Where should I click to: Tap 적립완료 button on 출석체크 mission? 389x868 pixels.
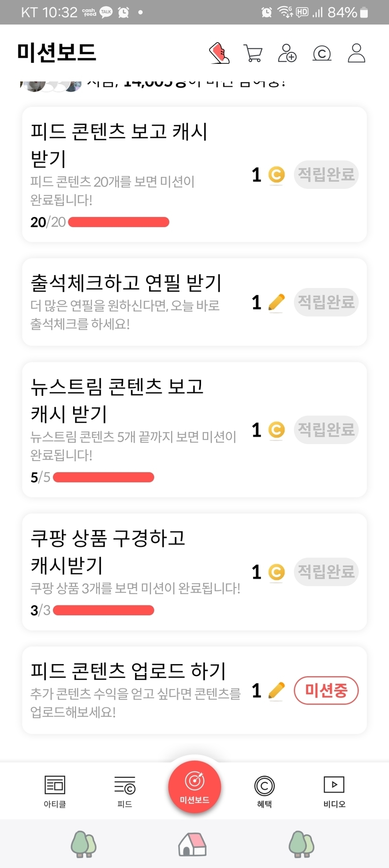point(326,302)
